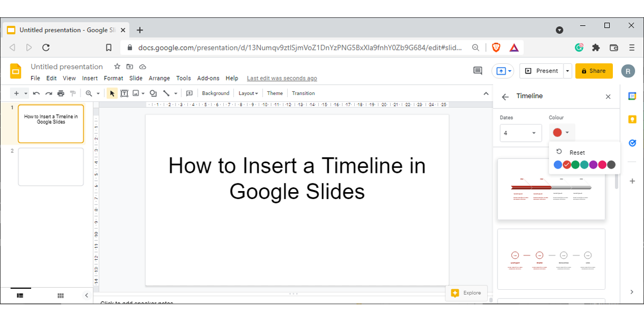
Task: Open the Colour picker dropdown
Action: pyautogui.click(x=562, y=133)
